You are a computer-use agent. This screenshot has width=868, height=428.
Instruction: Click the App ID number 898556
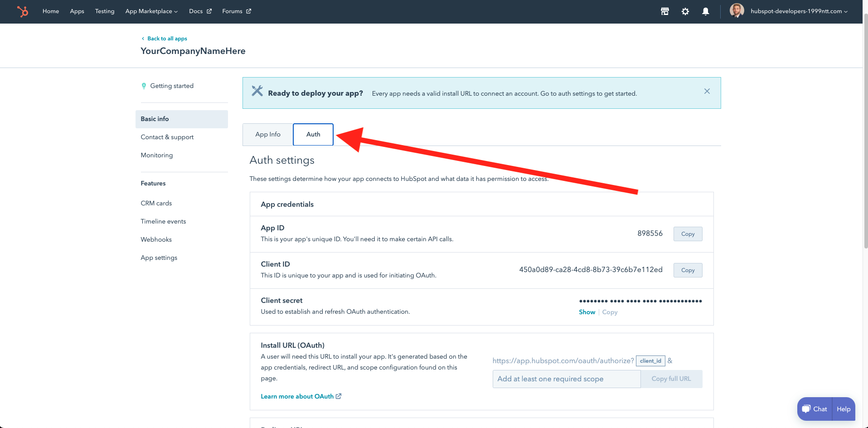click(650, 233)
